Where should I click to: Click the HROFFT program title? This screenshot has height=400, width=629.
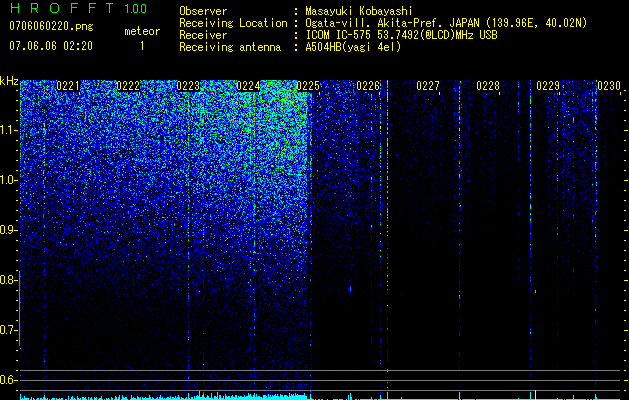(62, 8)
